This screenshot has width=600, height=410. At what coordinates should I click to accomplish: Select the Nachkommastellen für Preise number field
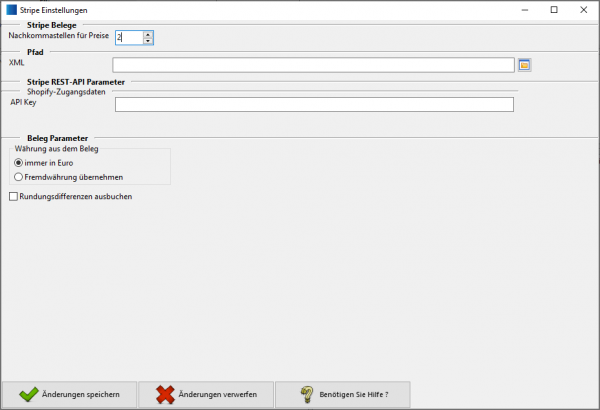[127, 37]
